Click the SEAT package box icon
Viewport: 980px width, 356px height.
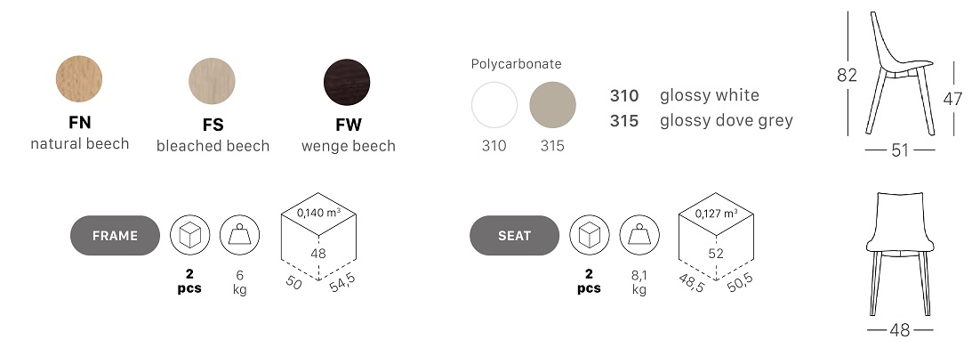[x=590, y=235]
